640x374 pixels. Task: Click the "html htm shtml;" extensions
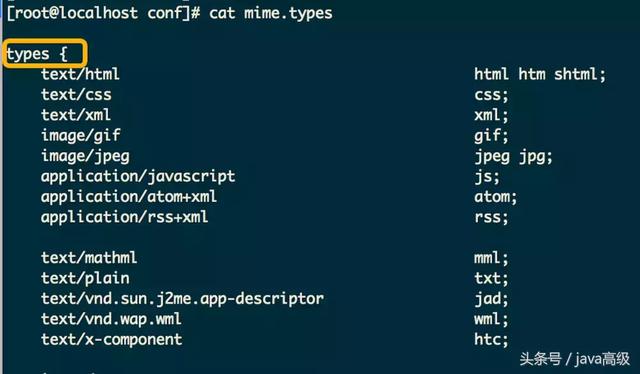click(x=540, y=74)
